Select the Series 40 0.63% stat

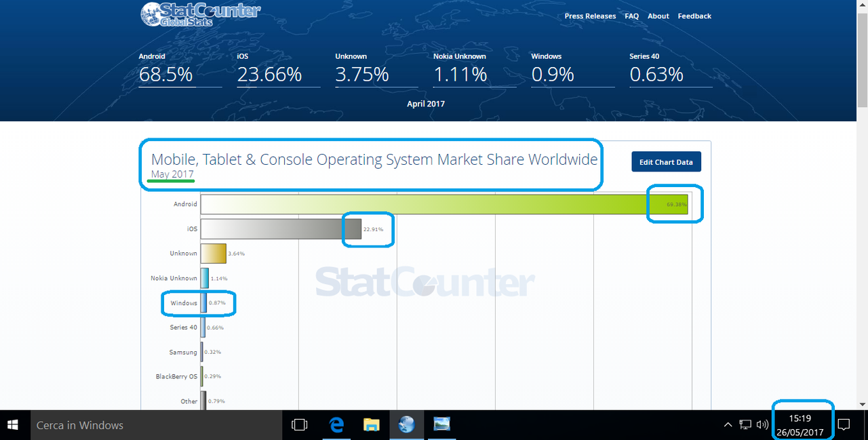[671, 69]
